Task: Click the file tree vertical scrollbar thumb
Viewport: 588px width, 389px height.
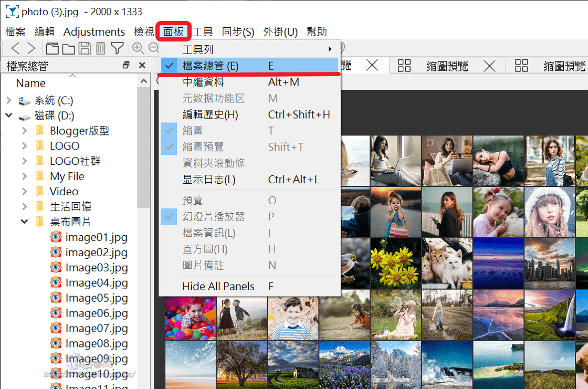Action: pos(144,148)
